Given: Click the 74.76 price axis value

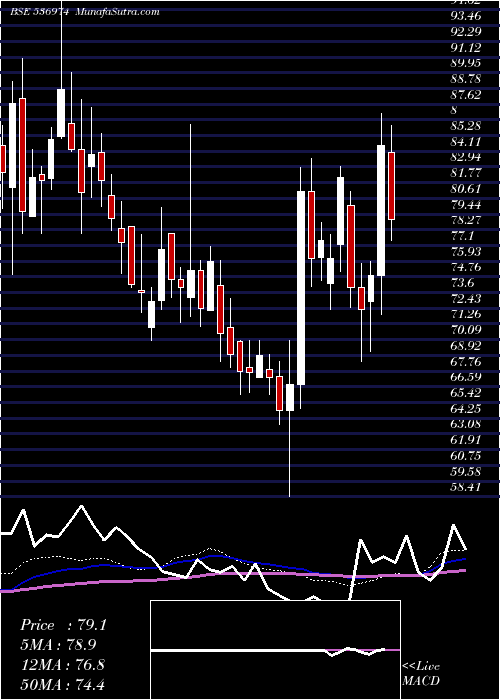Looking at the screenshot, I should click(466, 267).
